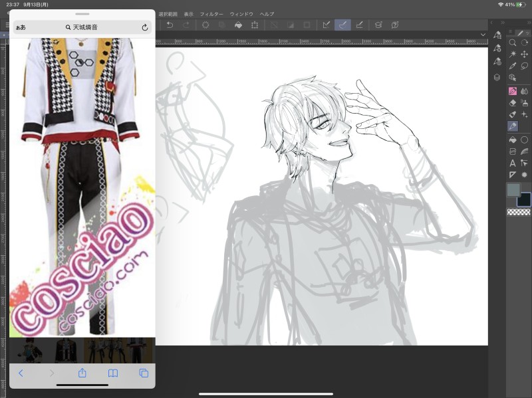Click the Fill bucket in command bar

(238, 25)
